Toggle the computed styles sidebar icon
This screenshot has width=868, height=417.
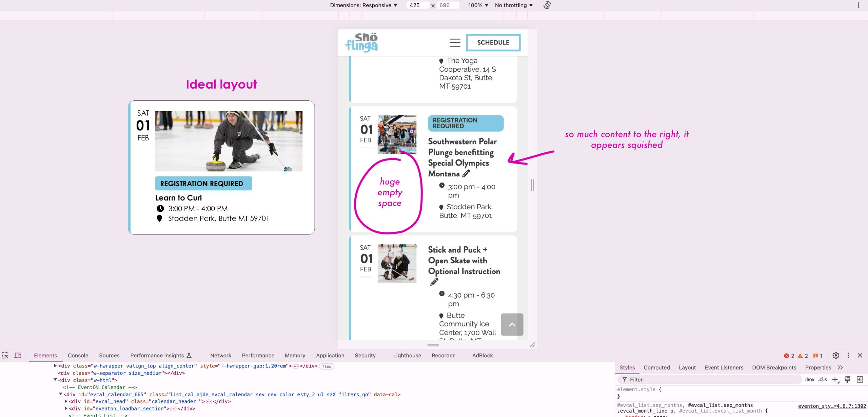[860, 379]
